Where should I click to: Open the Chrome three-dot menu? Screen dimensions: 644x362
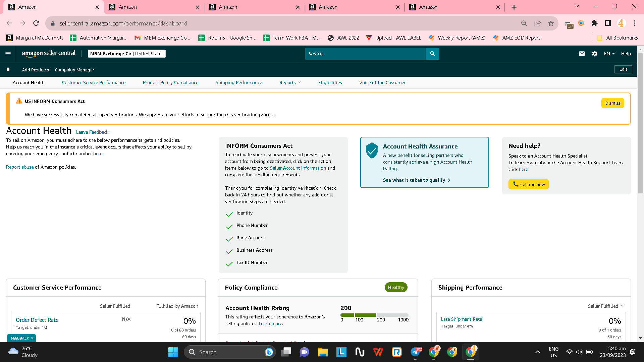pyautogui.click(x=635, y=23)
